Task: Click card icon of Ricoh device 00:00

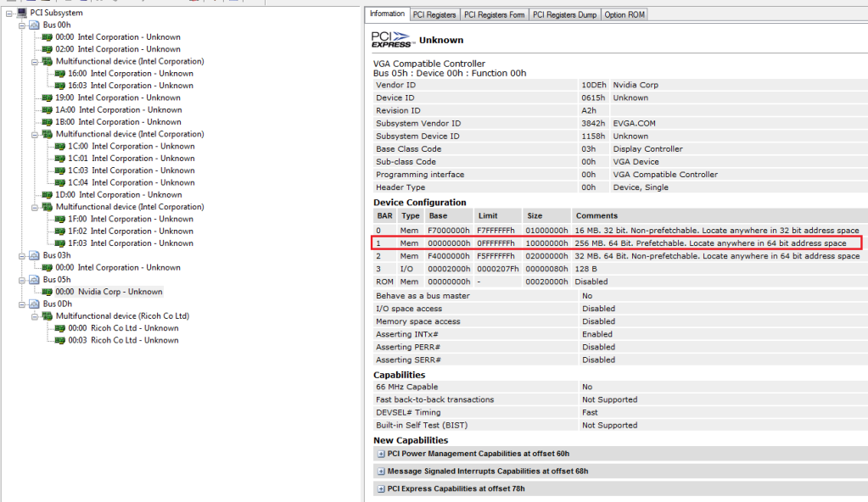Action: pyautogui.click(x=59, y=329)
